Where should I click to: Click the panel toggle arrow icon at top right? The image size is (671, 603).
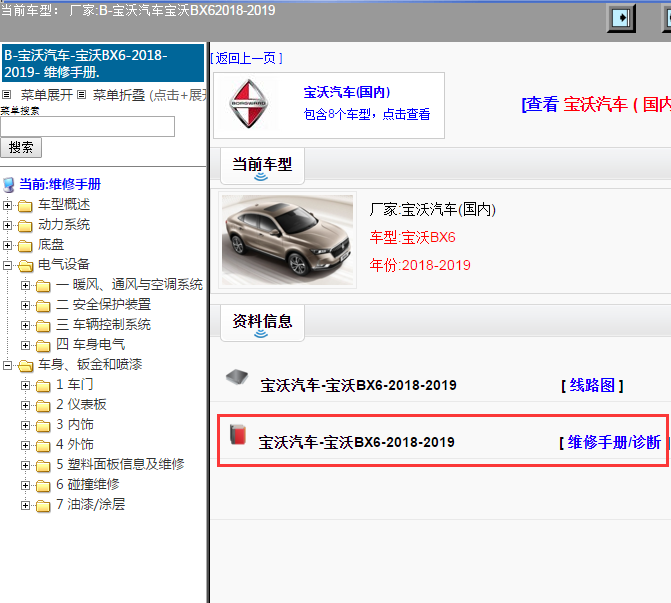click(621, 18)
